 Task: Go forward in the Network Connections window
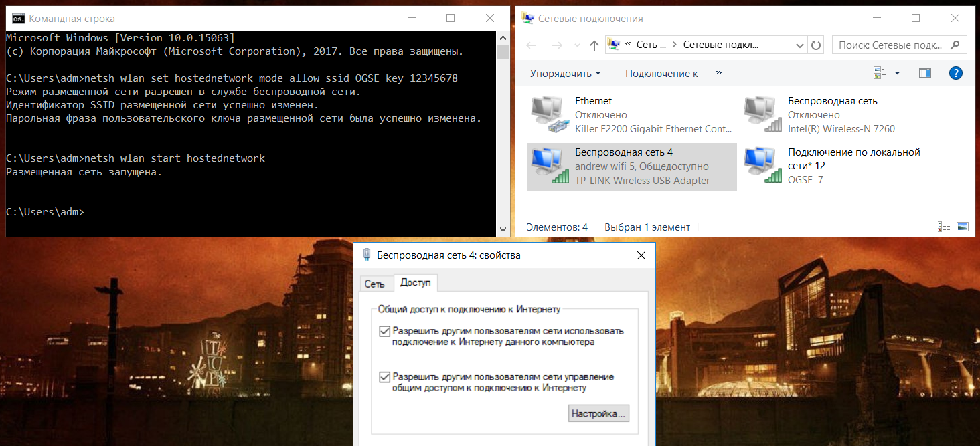(x=556, y=45)
